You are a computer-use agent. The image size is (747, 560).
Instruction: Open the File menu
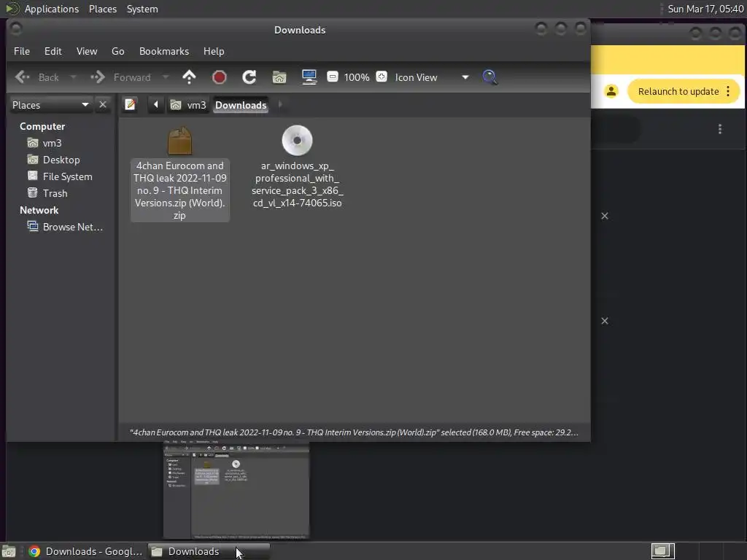coord(22,51)
